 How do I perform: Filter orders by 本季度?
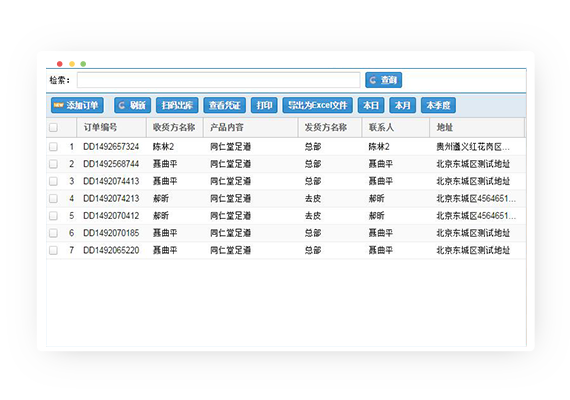[438, 105]
